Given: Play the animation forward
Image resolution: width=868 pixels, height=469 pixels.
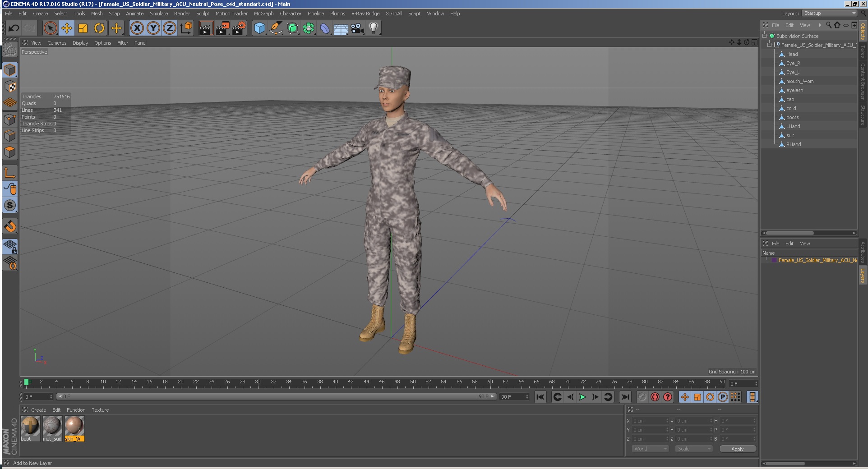Looking at the screenshot, I should tap(582, 397).
